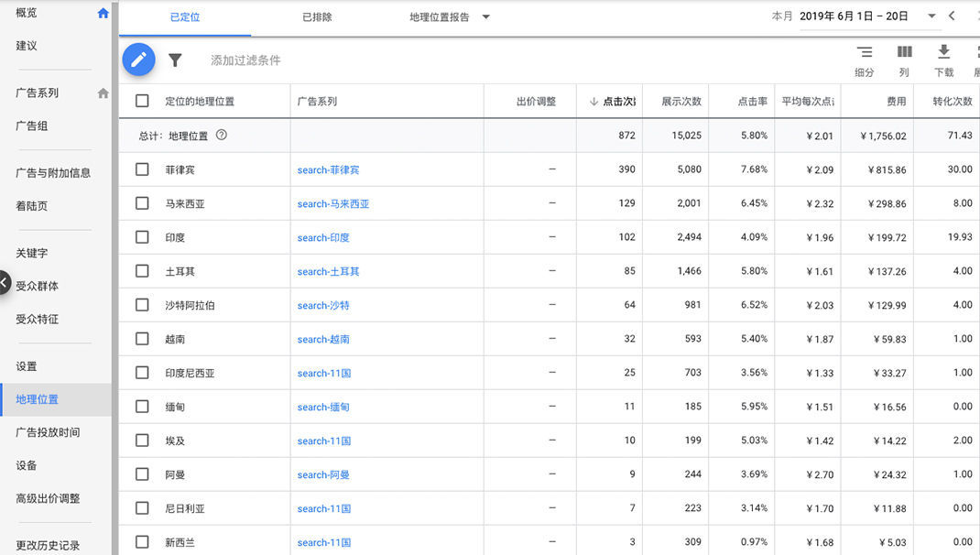Image resolution: width=980 pixels, height=555 pixels.
Task: Click home icon beside 广告系列
Action: tap(103, 93)
